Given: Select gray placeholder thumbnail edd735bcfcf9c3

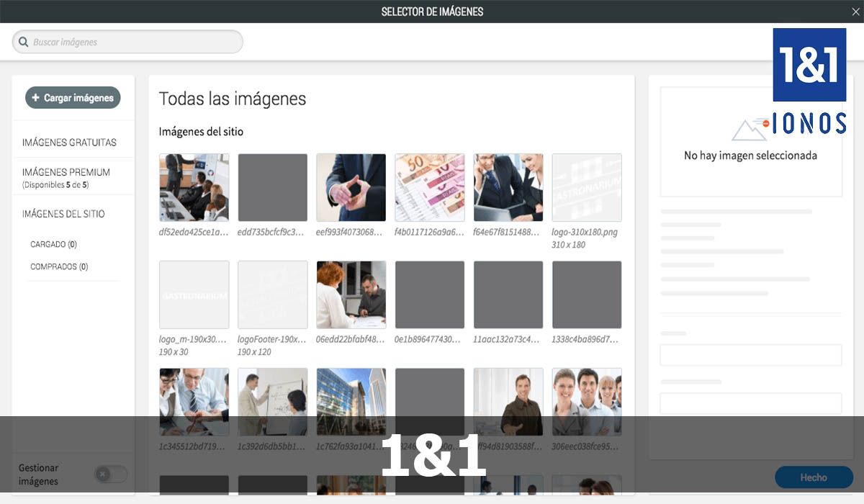Looking at the screenshot, I should [273, 187].
